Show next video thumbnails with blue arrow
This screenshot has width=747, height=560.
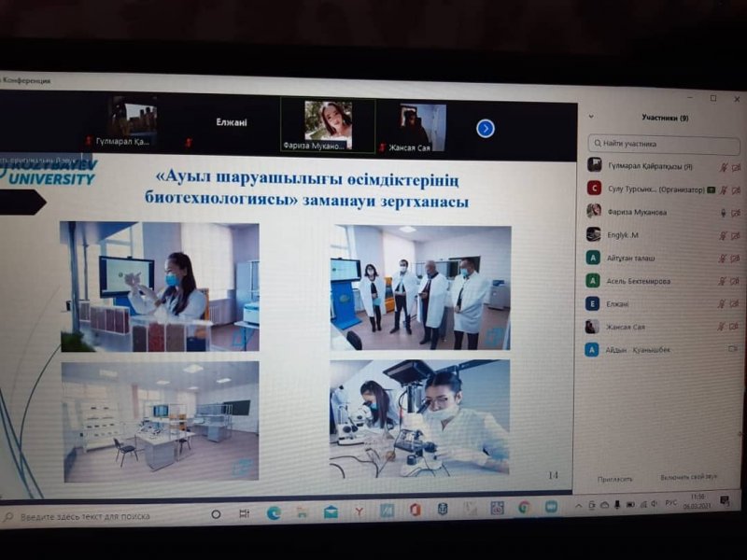(x=485, y=129)
